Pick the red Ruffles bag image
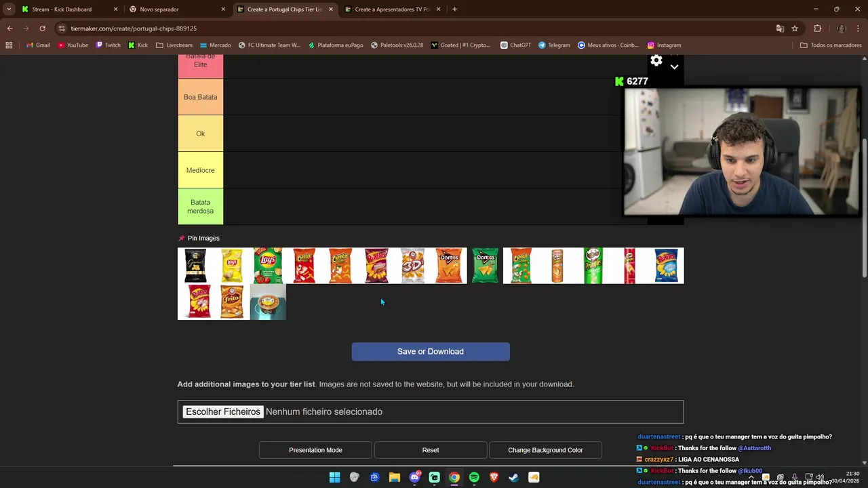This screenshot has height=488, width=868. point(195,302)
